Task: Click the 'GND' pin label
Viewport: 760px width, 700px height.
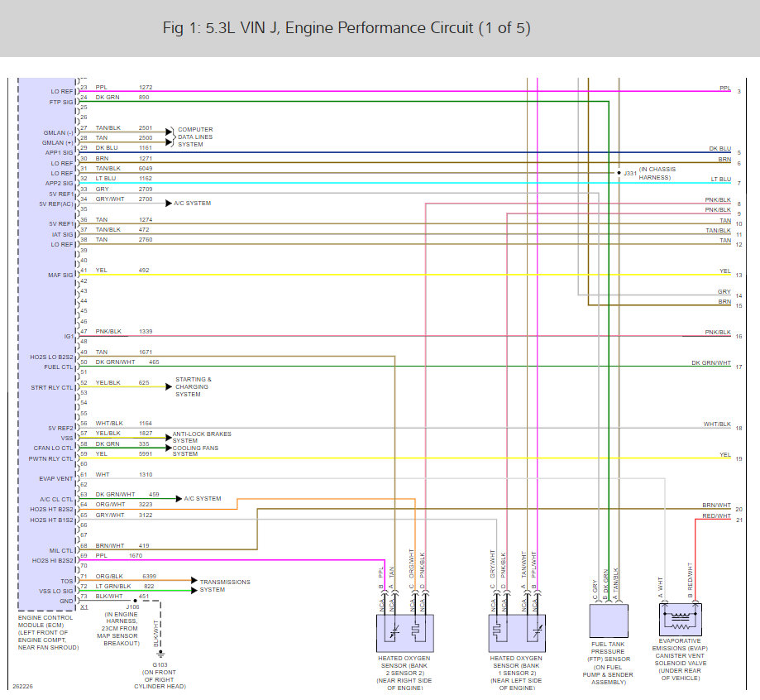Action: pyautogui.click(x=66, y=601)
